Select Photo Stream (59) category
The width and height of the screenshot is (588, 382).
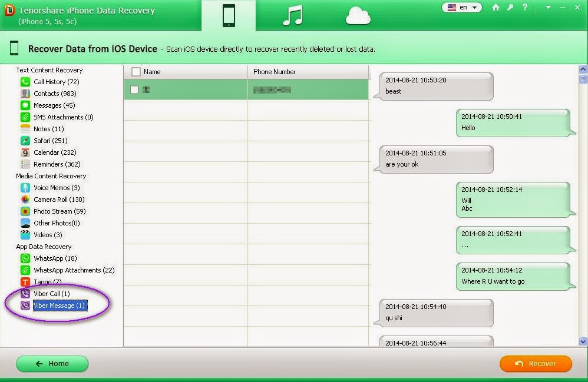[60, 211]
